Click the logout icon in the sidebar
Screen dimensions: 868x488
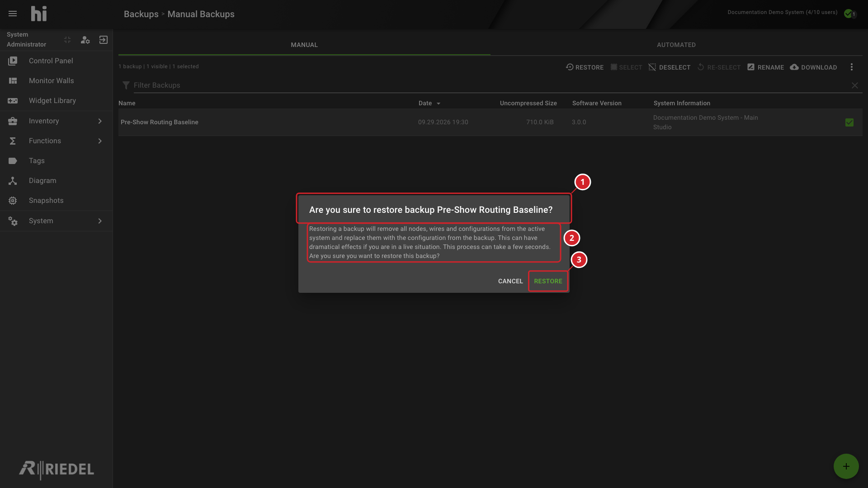[x=104, y=40]
